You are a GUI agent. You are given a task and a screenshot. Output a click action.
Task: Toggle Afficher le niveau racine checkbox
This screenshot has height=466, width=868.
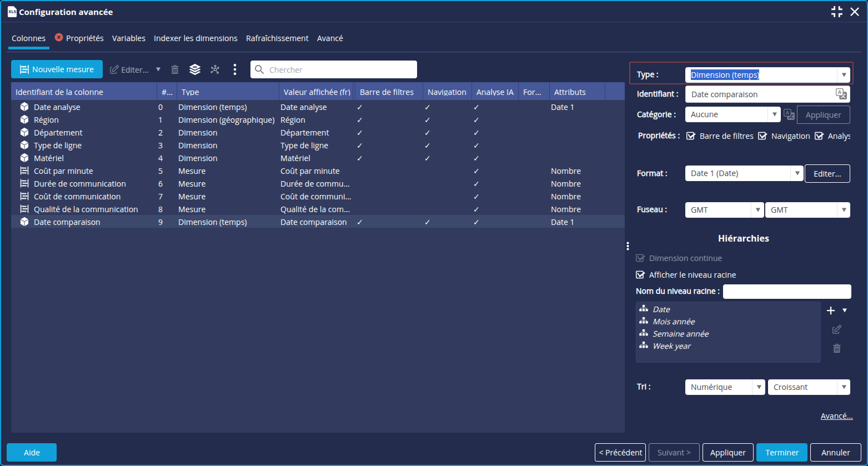[x=640, y=275]
